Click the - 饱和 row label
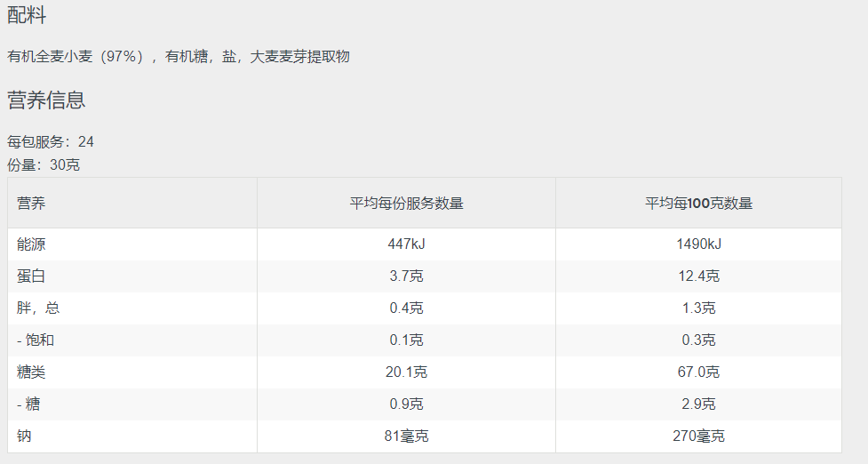Screen dimensions: 868x464 point(36,340)
